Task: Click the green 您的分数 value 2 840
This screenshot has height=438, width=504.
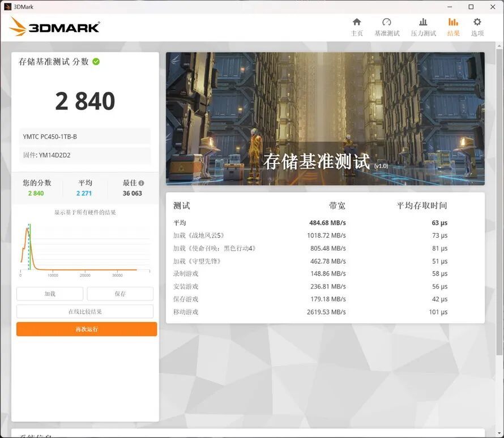Action: [36, 194]
